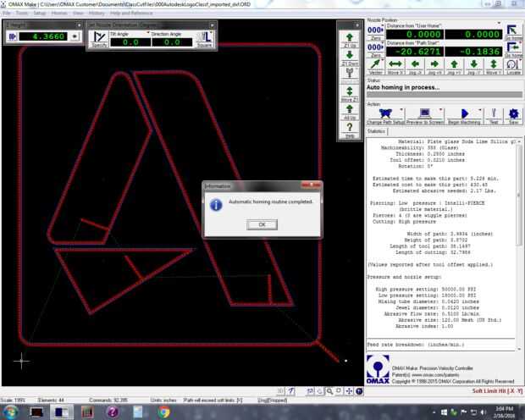Select the Statistics tab
The width and height of the screenshot is (525, 420).
[x=376, y=131]
